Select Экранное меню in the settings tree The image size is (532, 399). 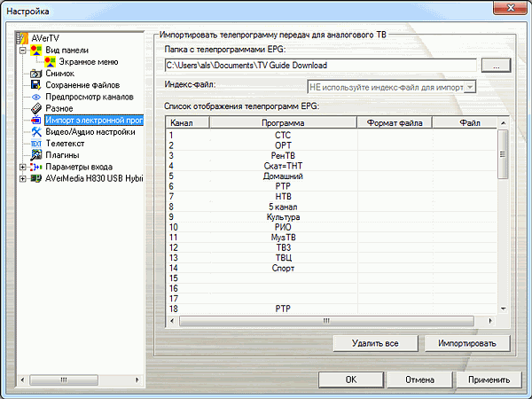(89, 63)
